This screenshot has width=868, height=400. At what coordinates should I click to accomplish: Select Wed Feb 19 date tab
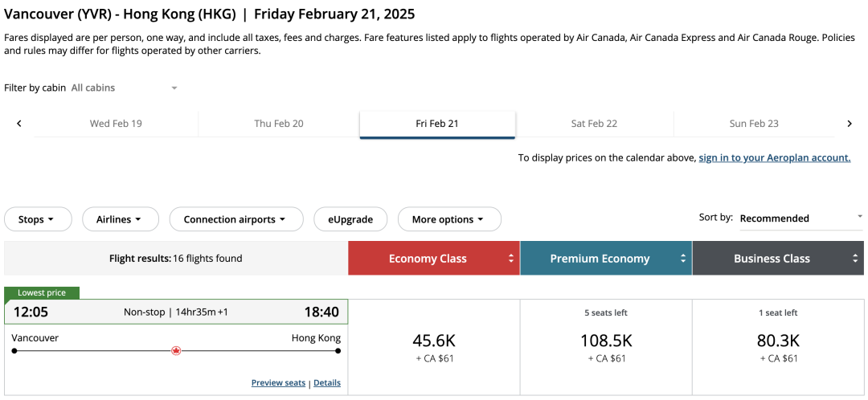116,124
